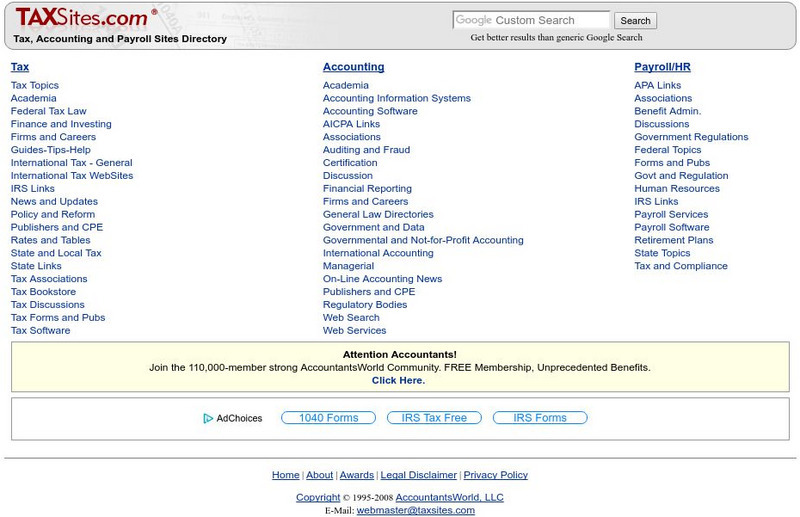Open Web Services link
800x517 pixels.
355,331
